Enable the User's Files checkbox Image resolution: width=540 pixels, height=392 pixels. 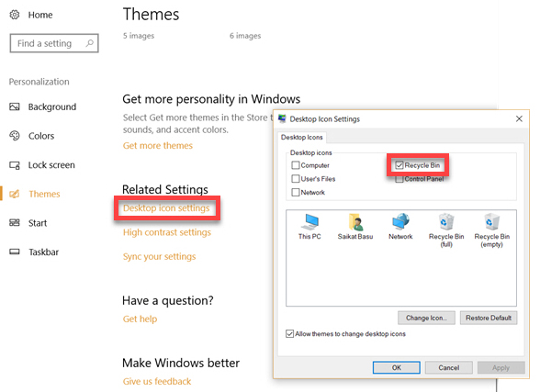(x=296, y=179)
